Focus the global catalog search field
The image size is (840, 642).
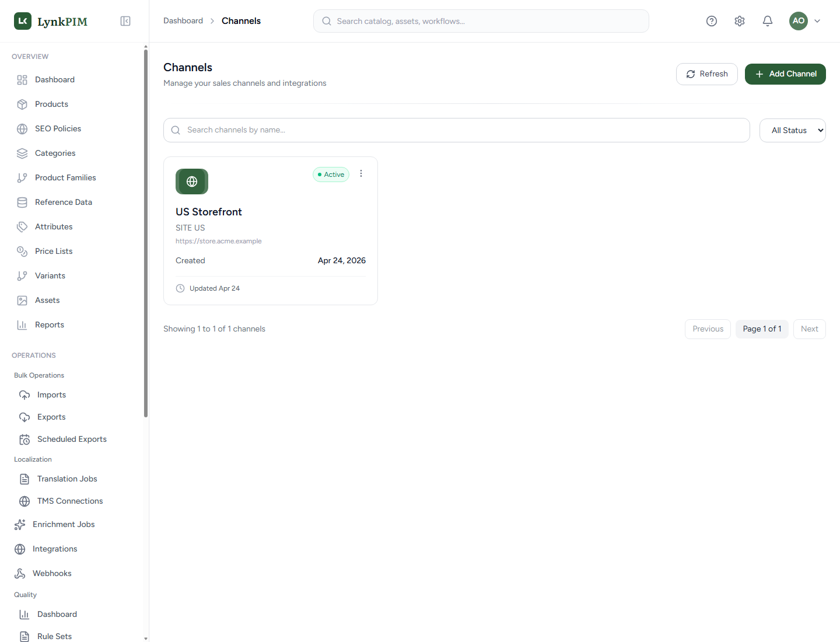coord(481,21)
